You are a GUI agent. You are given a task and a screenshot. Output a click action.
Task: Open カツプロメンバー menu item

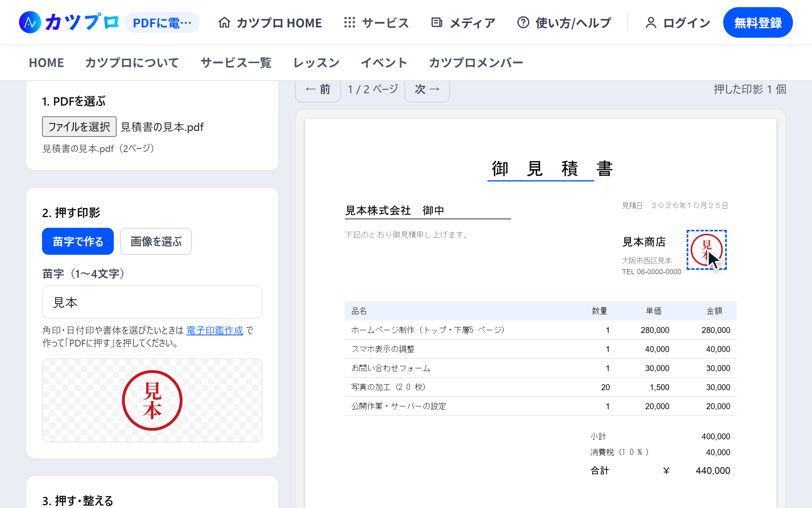pyautogui.click(x=476, y=63)
